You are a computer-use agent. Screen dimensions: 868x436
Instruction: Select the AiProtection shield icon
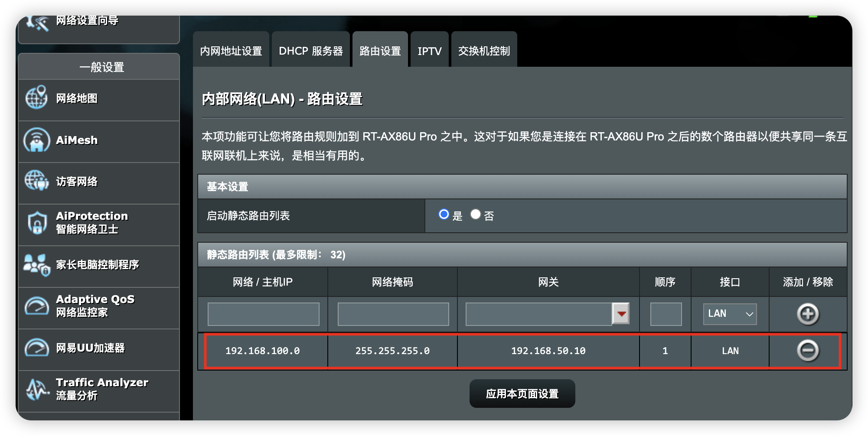coord(37,223)
